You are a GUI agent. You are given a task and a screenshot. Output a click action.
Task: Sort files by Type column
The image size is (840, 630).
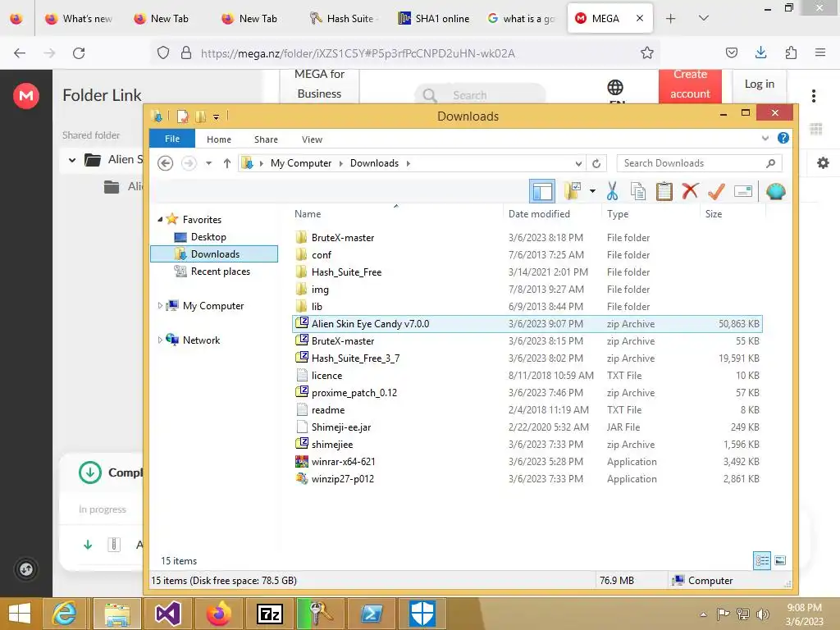[618, 214]
